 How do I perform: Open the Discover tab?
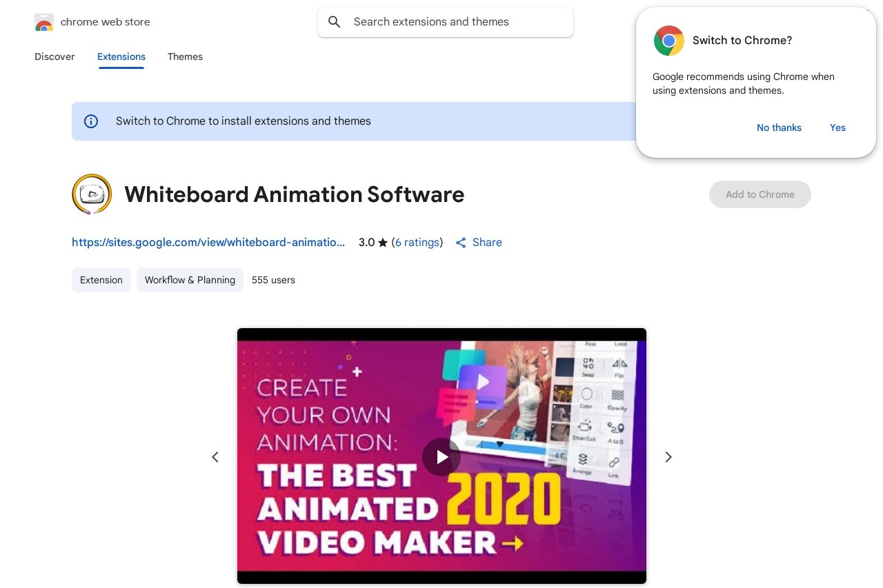(54, 57)
